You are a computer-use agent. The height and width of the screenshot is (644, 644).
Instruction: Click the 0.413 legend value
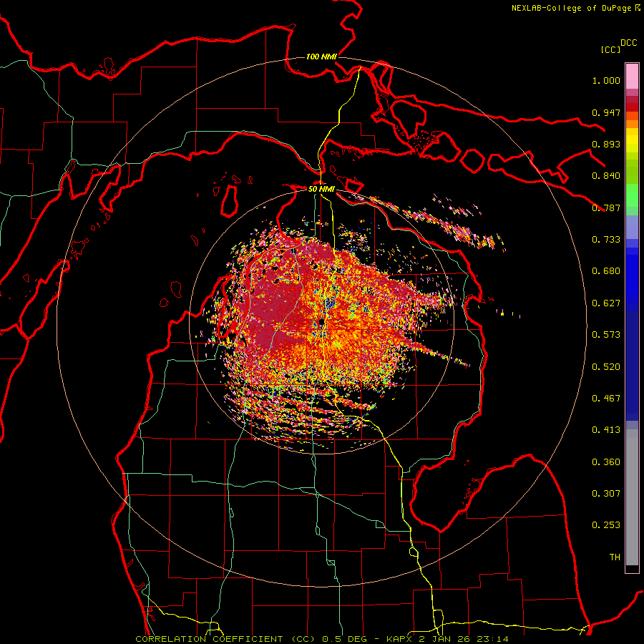point(606,430)
